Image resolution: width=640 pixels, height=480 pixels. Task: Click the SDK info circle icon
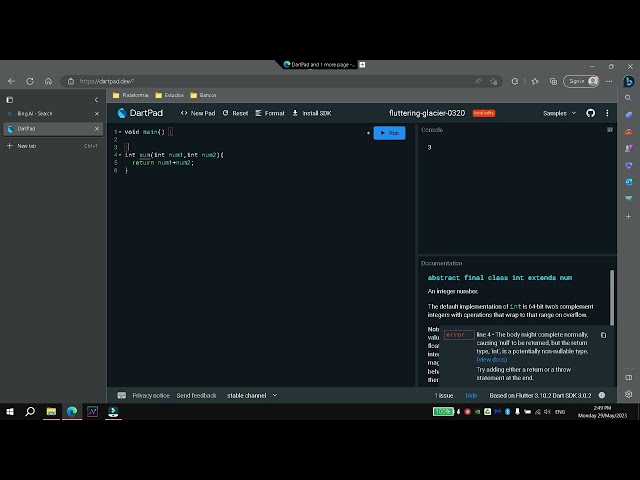(x=602, y=395)
